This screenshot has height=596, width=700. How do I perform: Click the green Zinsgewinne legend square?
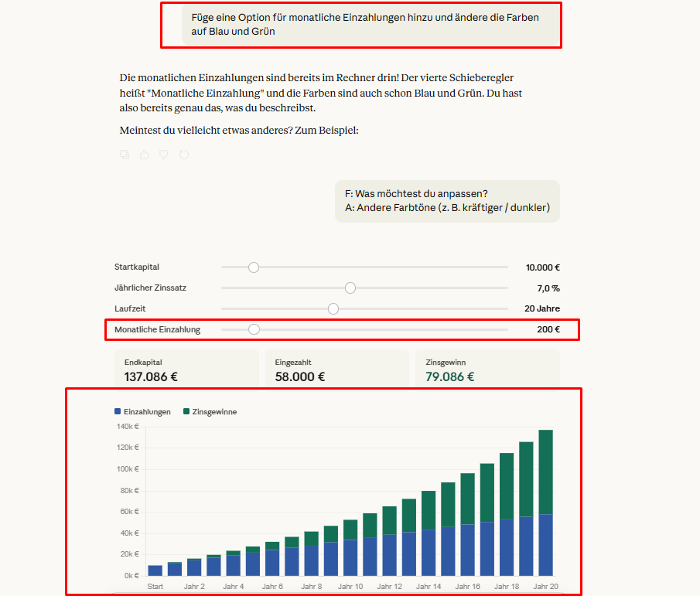coord(186,412)
